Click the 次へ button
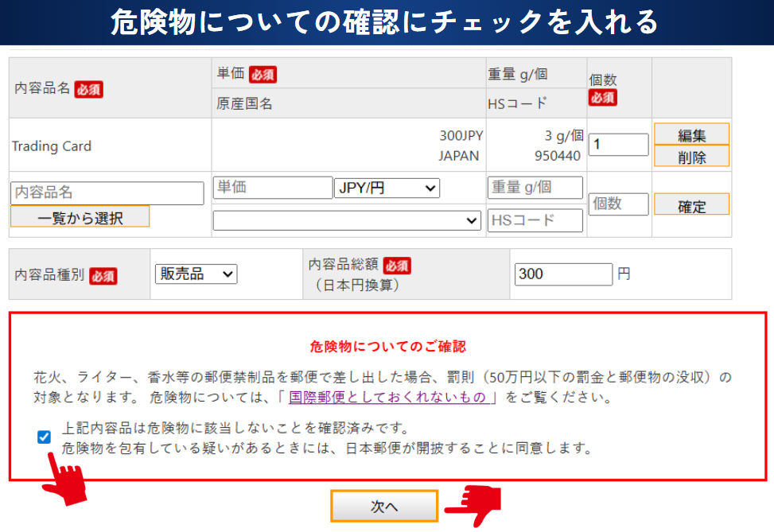 point(384,507)
